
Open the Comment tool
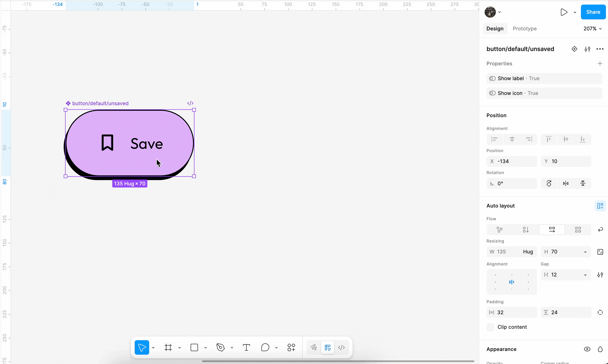265,347
